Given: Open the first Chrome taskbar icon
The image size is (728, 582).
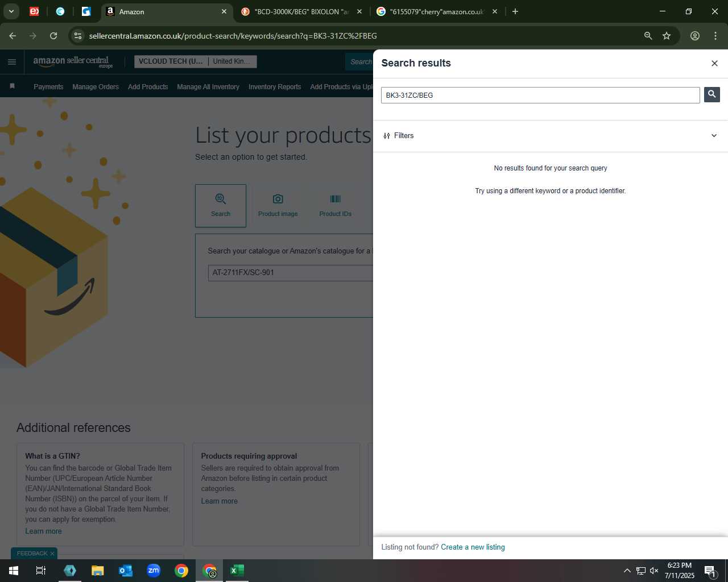Looking at the screenshot, I should 181,571.
